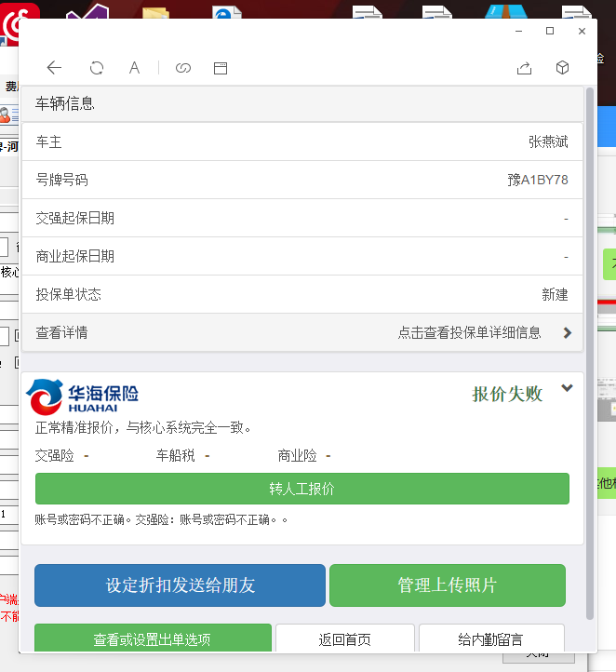Open 查看详情 row to view policy details
The width and height of the screenshot is (616, 672).
(x=302, y=332)
